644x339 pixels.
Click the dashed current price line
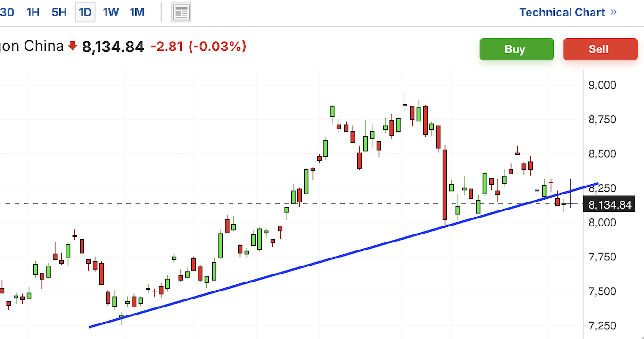(x=236, y=204)
